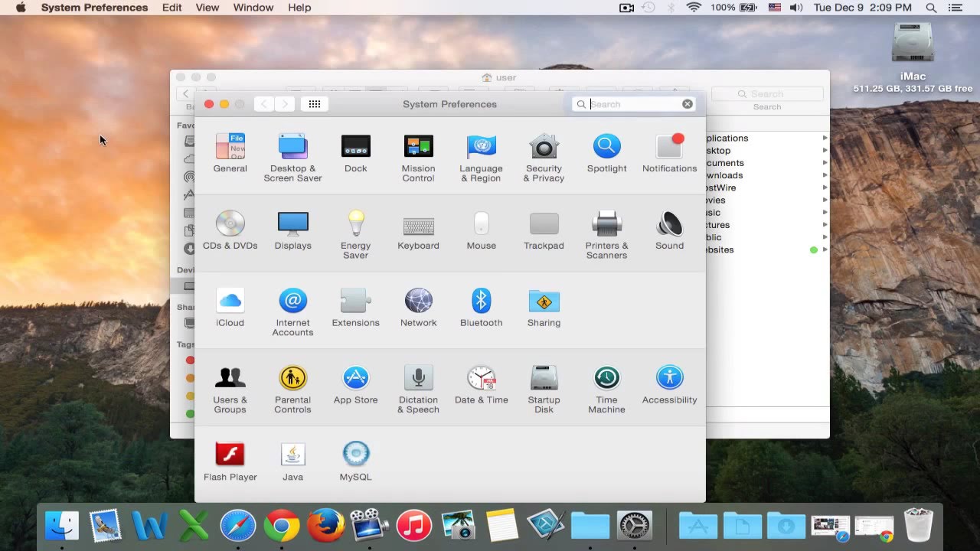Open MySQL preference pane
Viewport: 980px width, 551px height.
pyautogui.click(x=355, y=461)
